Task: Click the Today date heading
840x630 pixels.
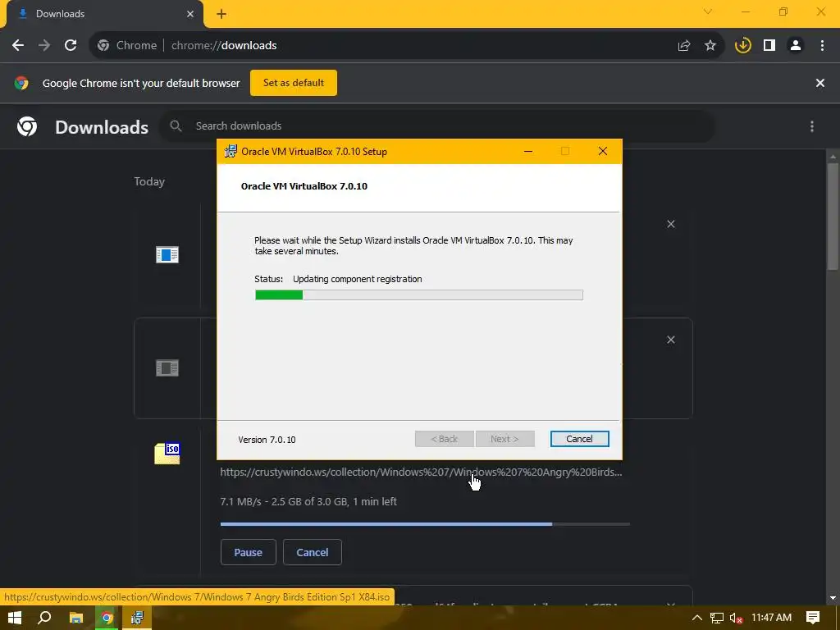Action: coord(149,181)
